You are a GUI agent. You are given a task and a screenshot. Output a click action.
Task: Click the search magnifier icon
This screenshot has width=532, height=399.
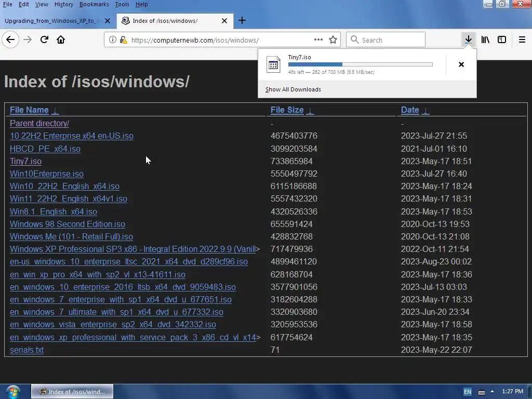click(354, 39)
